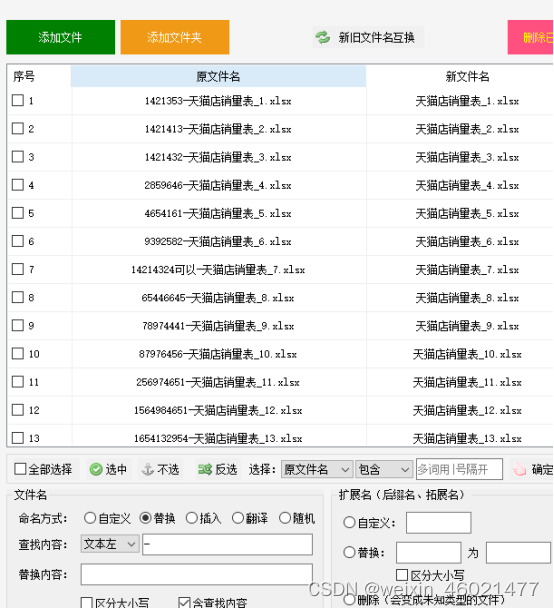Click the 新文件名 column header

pos(467,76)
